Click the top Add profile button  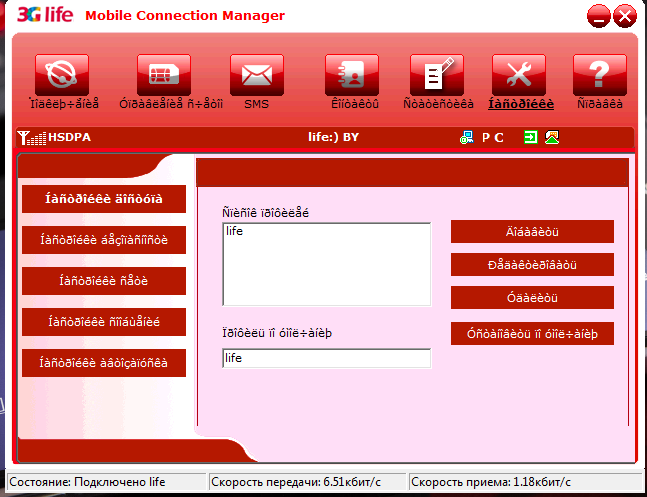point(532,232)
